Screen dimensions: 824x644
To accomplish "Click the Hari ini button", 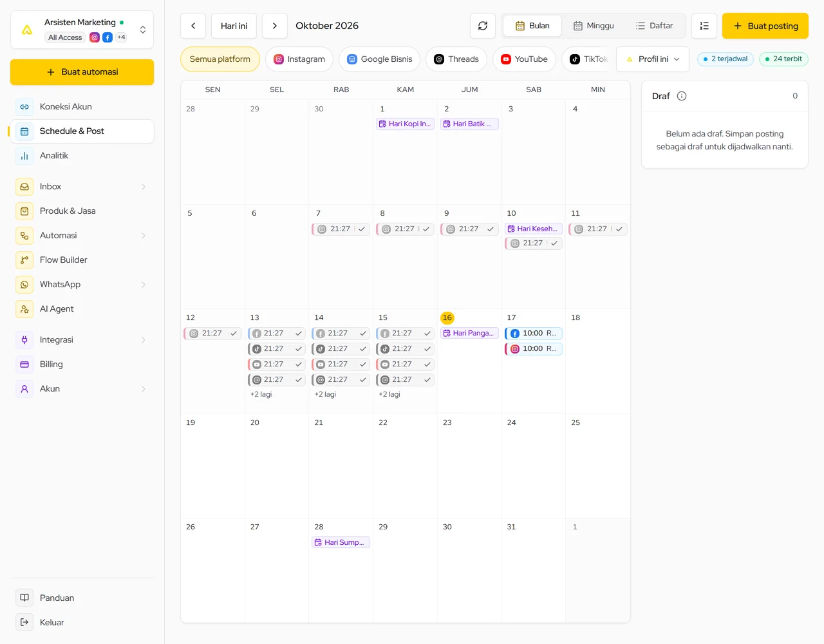I will (234, 26).
